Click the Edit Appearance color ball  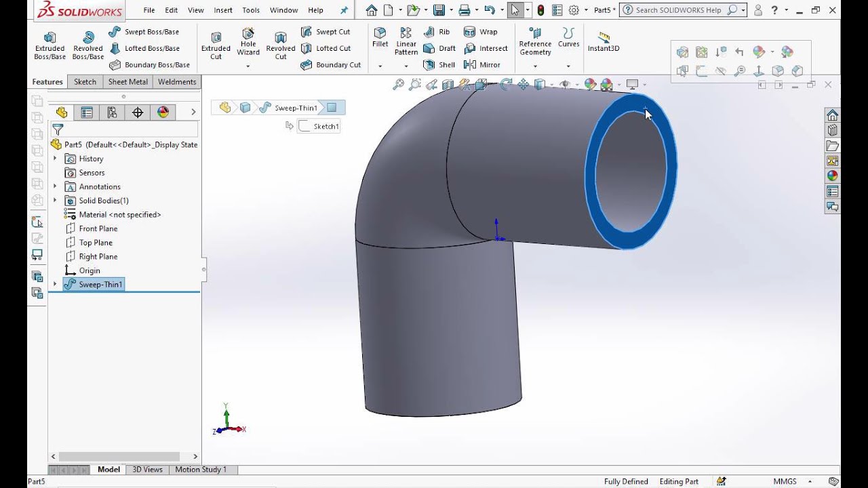[590, 85]
